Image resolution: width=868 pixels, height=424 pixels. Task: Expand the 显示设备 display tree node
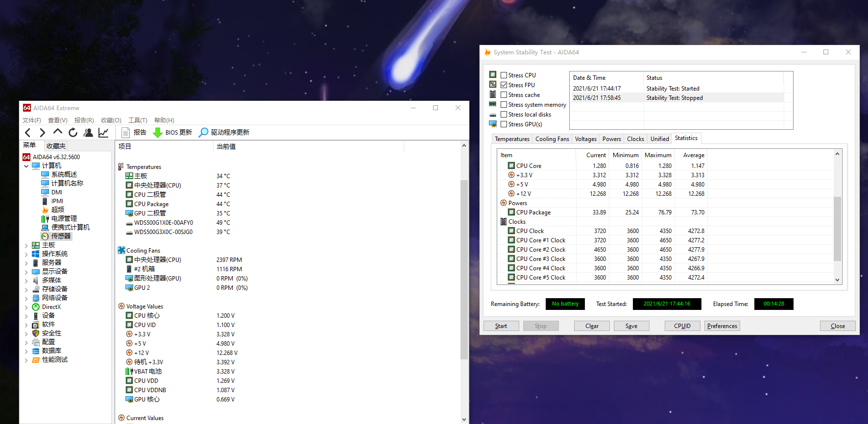(26, 272)
